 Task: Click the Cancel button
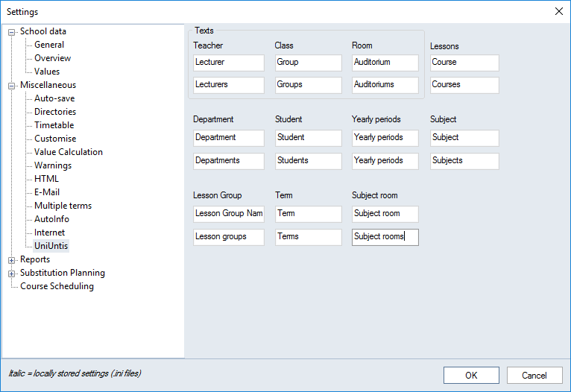click(x=534, y=376)
